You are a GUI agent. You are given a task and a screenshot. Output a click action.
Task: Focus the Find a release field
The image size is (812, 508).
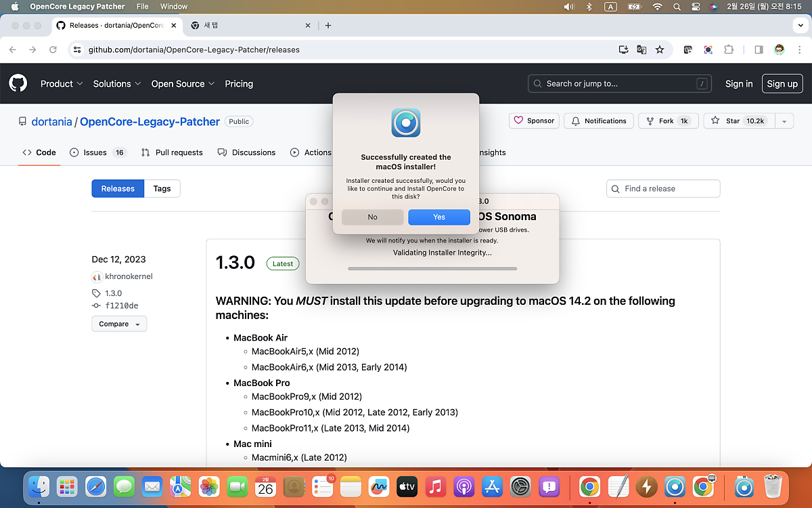(663, 188)
